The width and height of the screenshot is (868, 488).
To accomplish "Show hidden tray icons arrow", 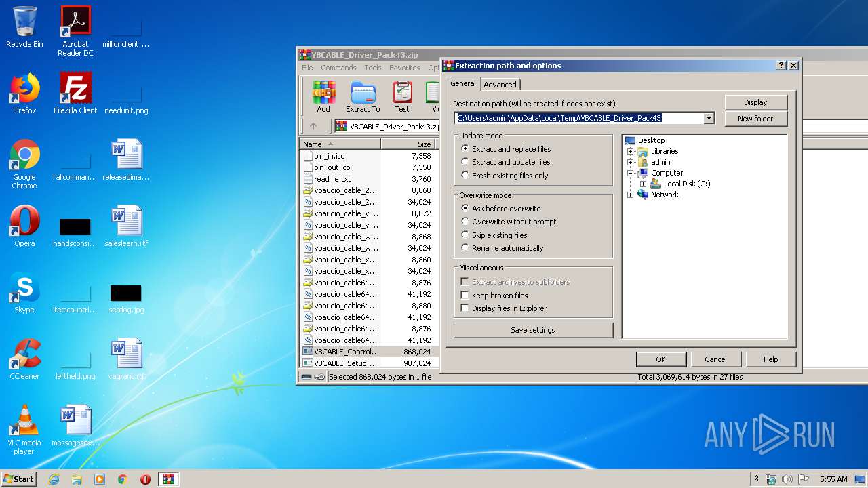I will (x=756, y=479).
